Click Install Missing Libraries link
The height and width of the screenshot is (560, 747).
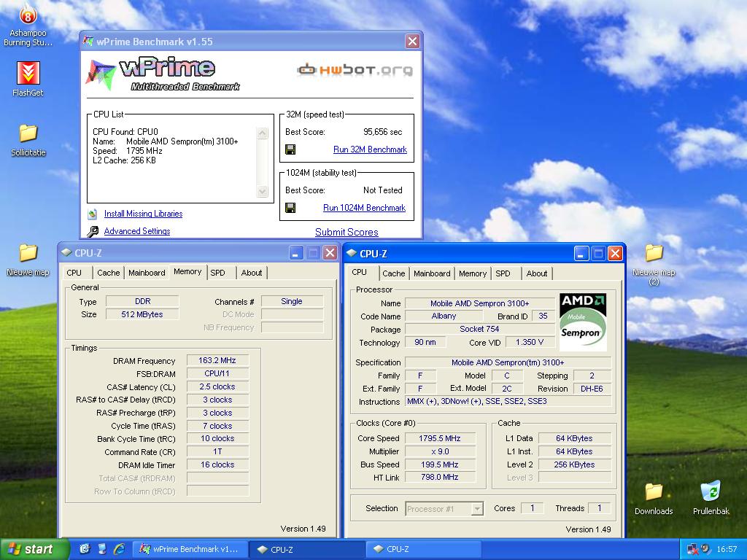144,214
